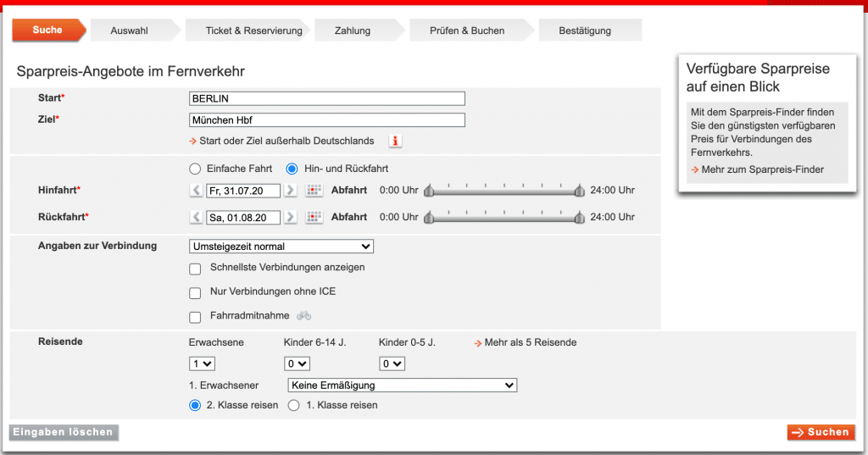868x455 pixels.
Task: Open calendar picker for Hinfahrt
Action: pyautogui.click(x=314, y=191)
